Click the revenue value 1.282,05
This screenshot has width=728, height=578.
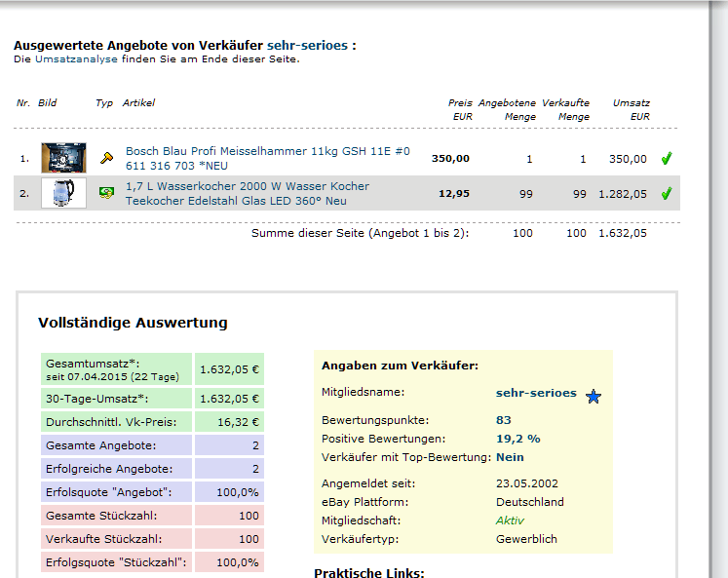(623, 194)
